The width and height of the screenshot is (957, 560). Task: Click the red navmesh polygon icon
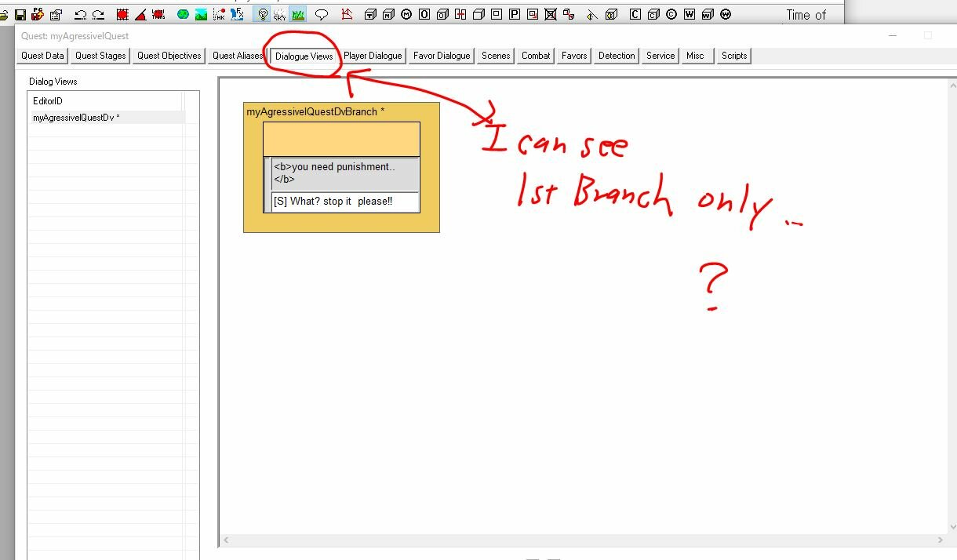[347, 15]
